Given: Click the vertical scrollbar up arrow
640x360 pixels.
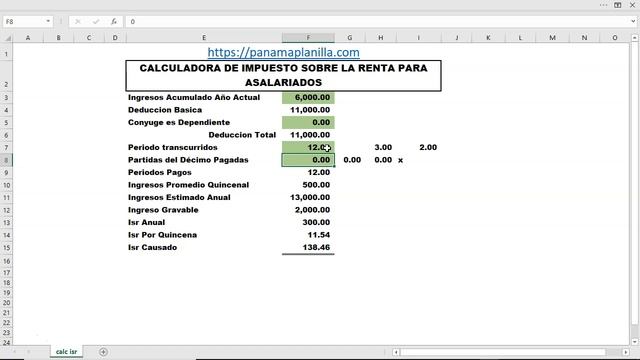Looking at the screenshot, I should (x=634, y=38).
